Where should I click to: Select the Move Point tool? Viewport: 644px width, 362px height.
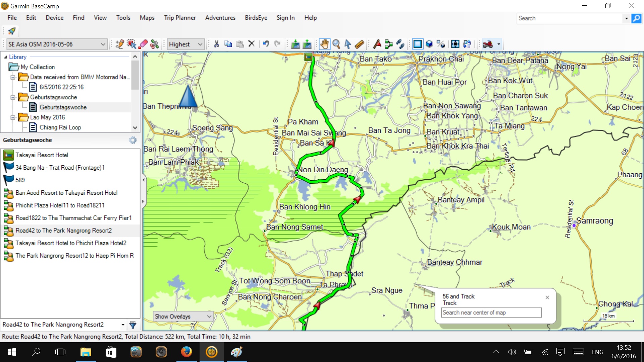point(131,44)
